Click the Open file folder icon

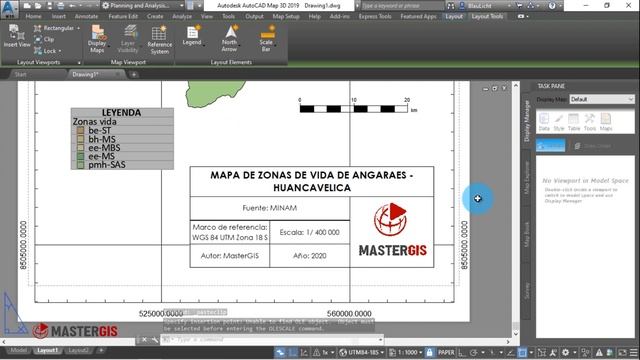pos(38,6)
